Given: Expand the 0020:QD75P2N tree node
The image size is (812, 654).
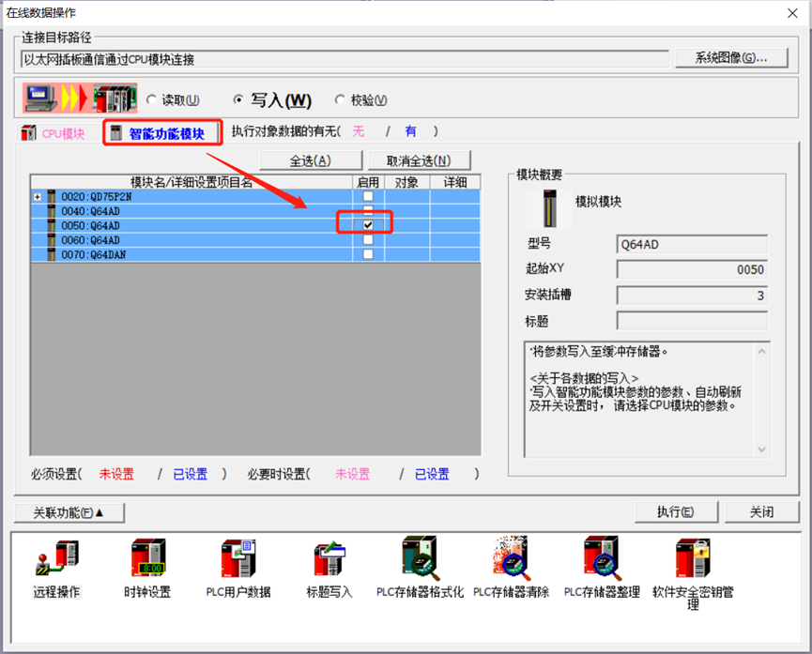Looking at the screenshot, I should pos(38,197).
